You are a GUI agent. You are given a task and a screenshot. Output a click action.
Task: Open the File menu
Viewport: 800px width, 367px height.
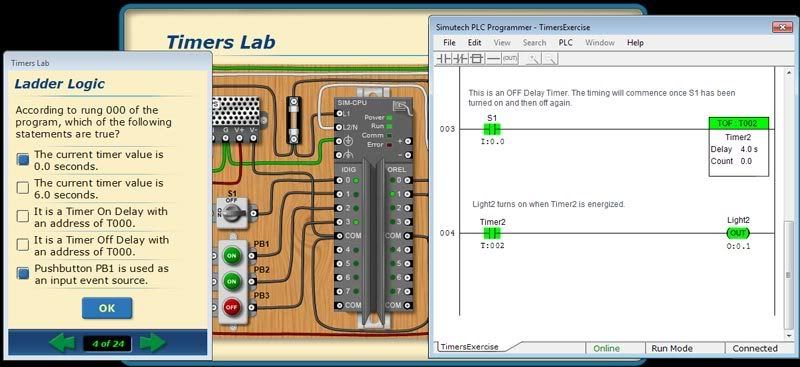[449, 43]
